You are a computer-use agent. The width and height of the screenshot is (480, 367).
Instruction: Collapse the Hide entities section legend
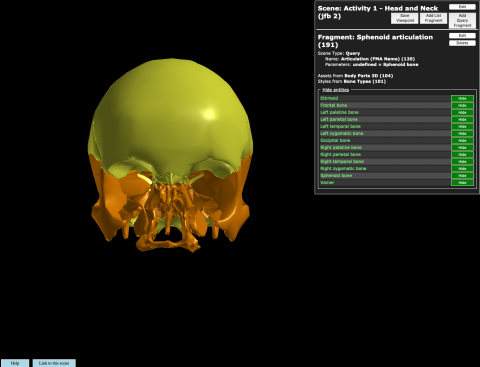[x=336, y=90]
